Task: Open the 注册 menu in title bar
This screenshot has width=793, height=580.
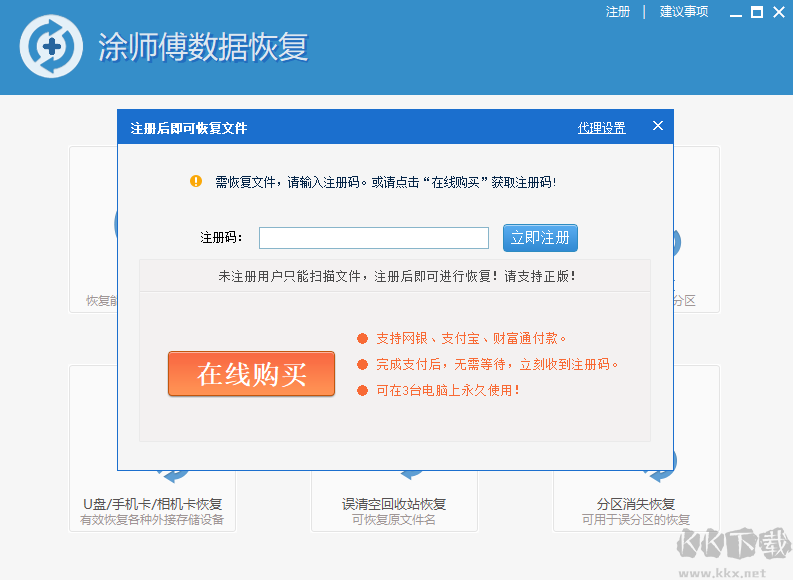Action: (618, 12)
